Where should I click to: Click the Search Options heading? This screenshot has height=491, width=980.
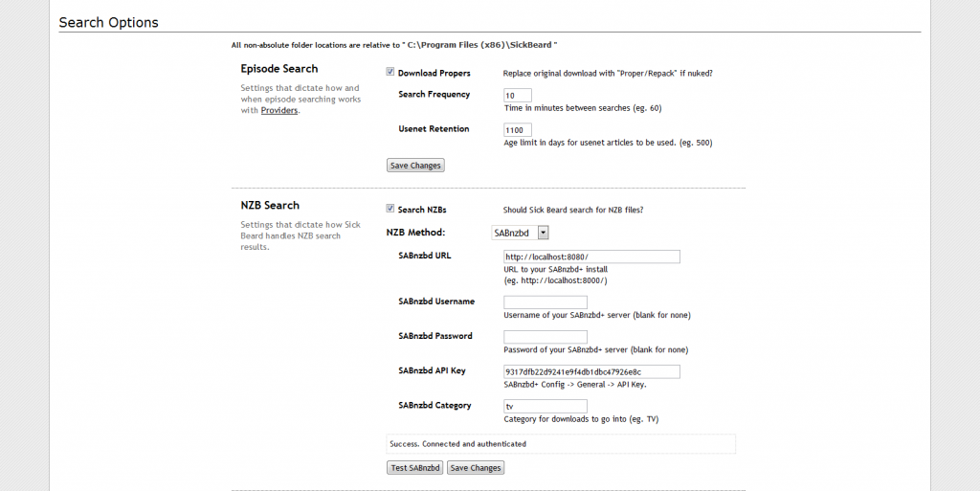109,22
